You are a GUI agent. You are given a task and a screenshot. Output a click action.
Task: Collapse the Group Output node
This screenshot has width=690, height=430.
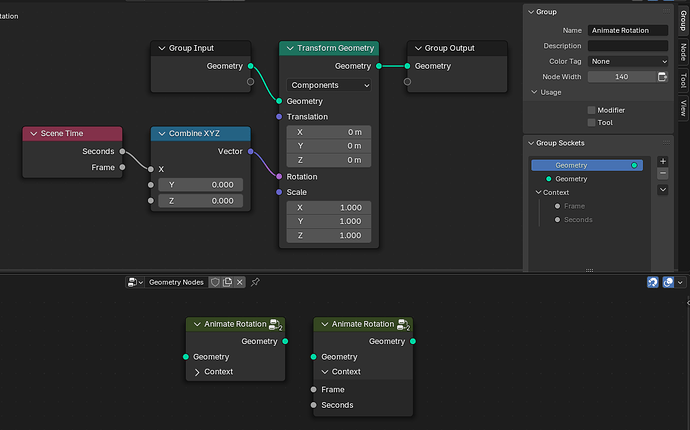418,48
